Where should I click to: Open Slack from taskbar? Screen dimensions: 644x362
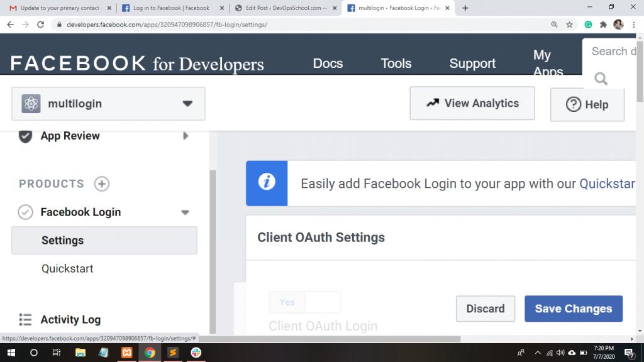coord(196,353)
